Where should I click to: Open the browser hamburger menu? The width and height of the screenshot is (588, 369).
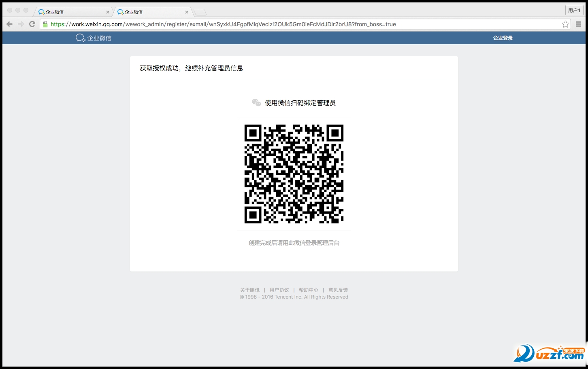pos(578,24)
